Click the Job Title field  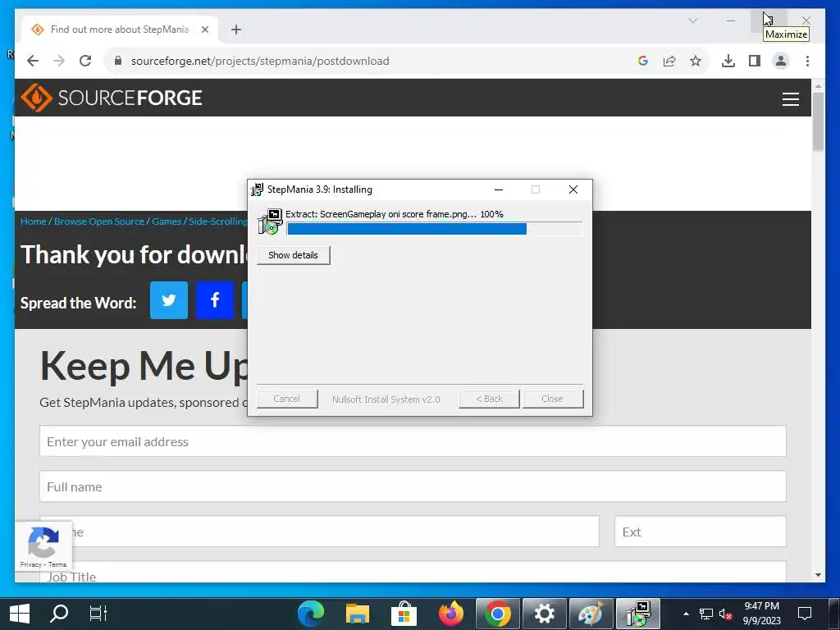tap(413, 572)
